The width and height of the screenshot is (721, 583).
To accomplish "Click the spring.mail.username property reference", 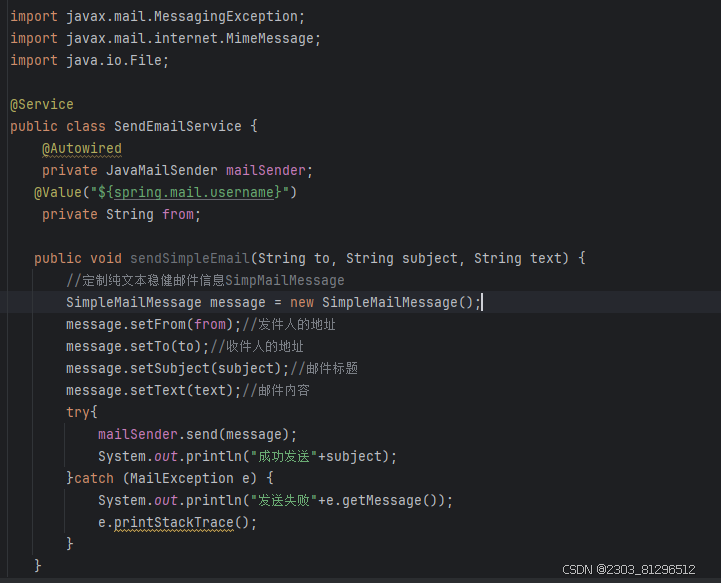I will point(194,192).
